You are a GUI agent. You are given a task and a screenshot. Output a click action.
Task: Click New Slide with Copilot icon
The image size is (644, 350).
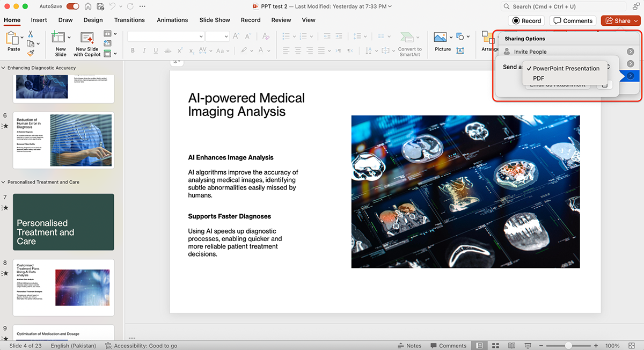click(x=86, y=39)
